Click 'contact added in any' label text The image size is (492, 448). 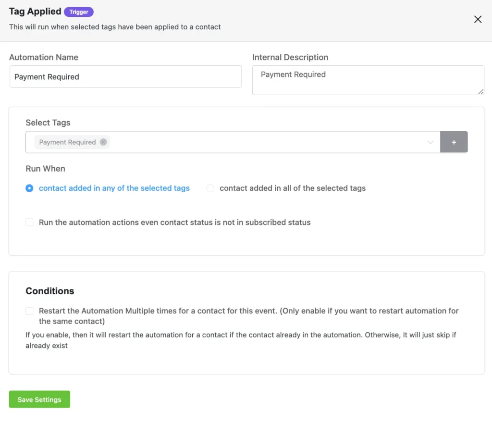(114, 188)
